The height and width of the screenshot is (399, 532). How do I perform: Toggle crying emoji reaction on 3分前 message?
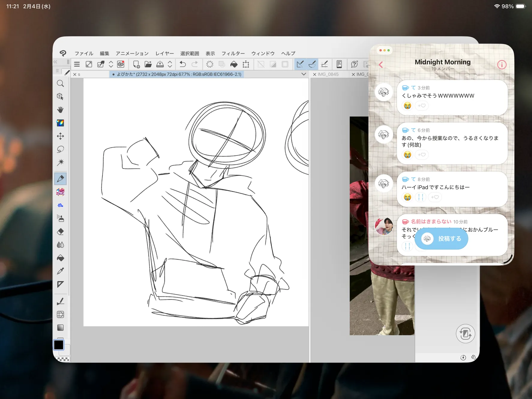point(407,106)
